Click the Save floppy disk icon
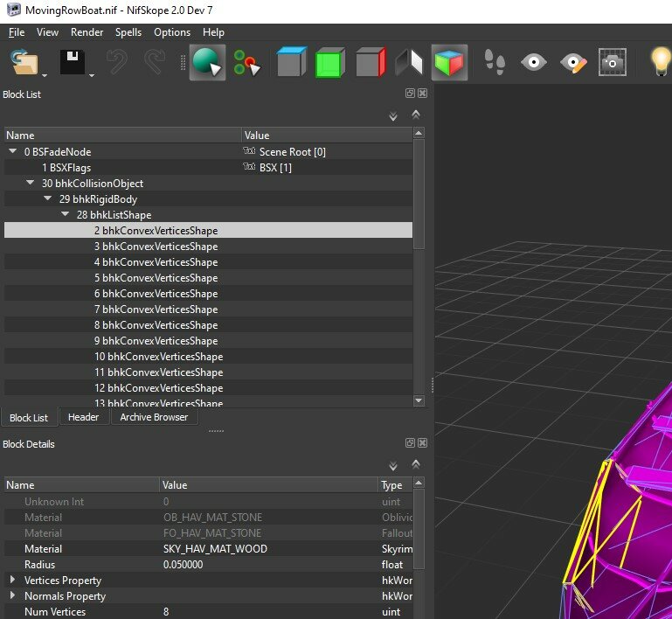This screenshot has width=672, height=619. click(x=72, y=63)
